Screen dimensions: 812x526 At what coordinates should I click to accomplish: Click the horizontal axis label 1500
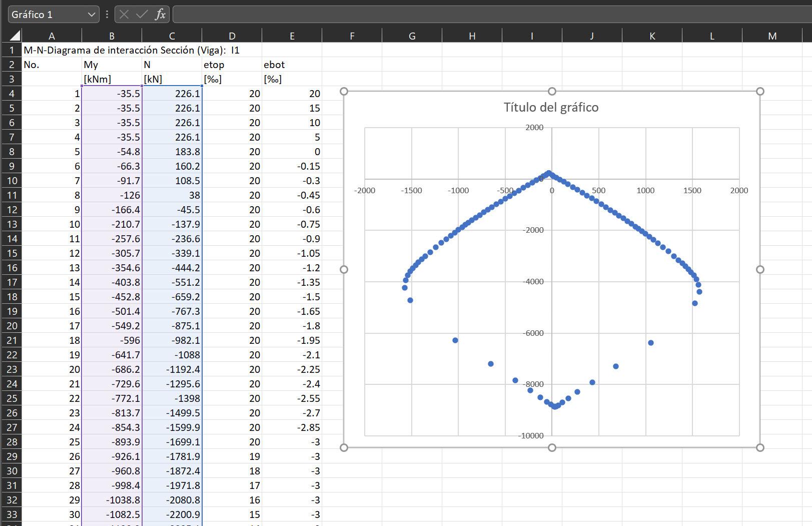(692, 190)
